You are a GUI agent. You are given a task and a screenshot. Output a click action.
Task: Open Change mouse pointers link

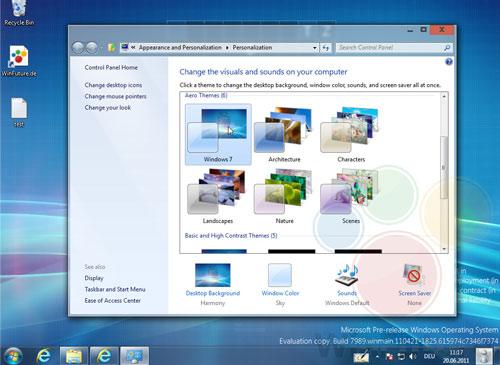(115, 96)
